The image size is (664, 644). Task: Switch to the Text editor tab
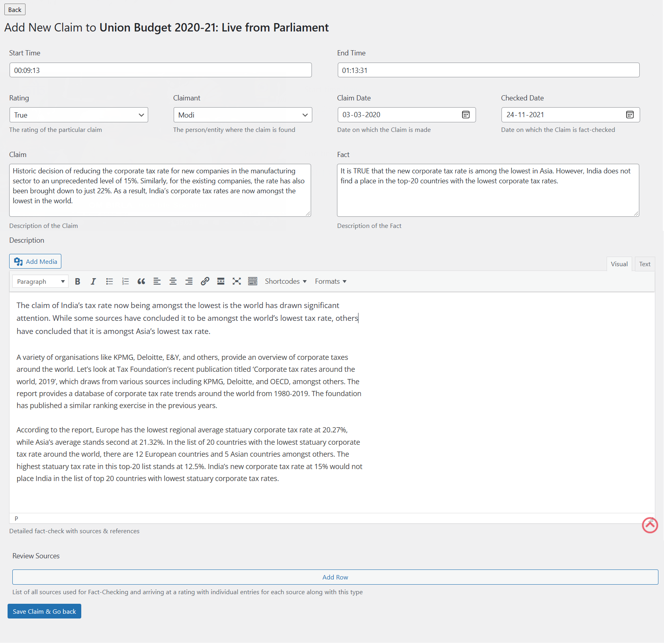tap(644, 264)
